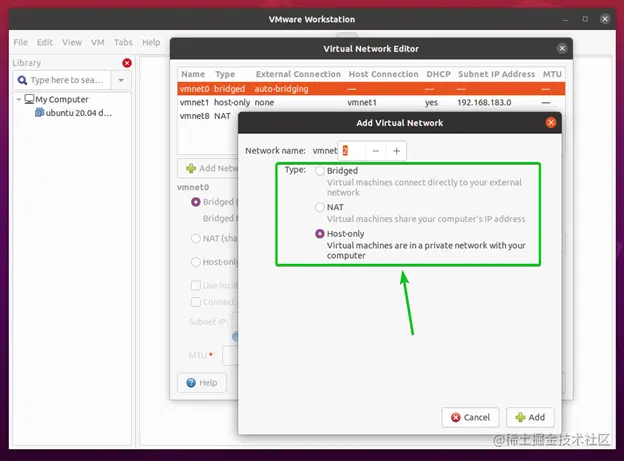Decrease vmnet number with minus button
The width and height of the screenshot is (624, 461).
(376, 151)
